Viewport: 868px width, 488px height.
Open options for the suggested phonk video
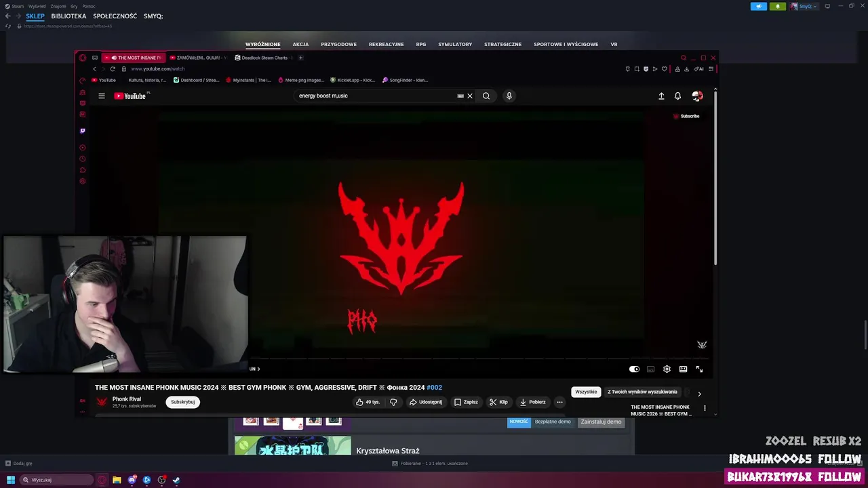coord(705,408)
